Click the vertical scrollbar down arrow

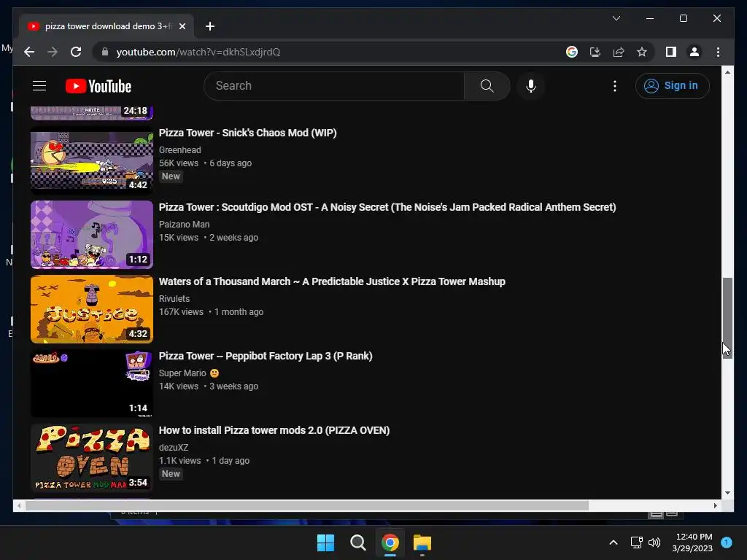point(727,493)
